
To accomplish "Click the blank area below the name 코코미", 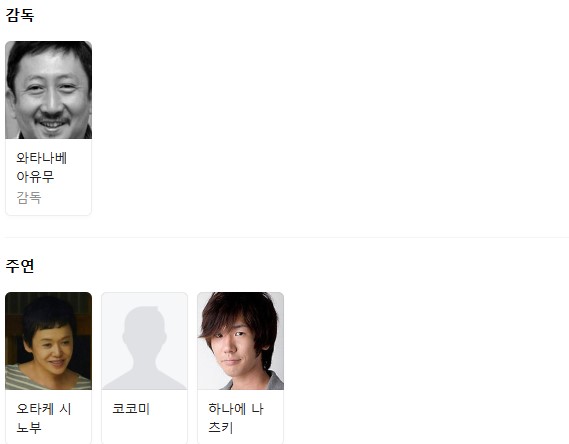I will (144, 430).
